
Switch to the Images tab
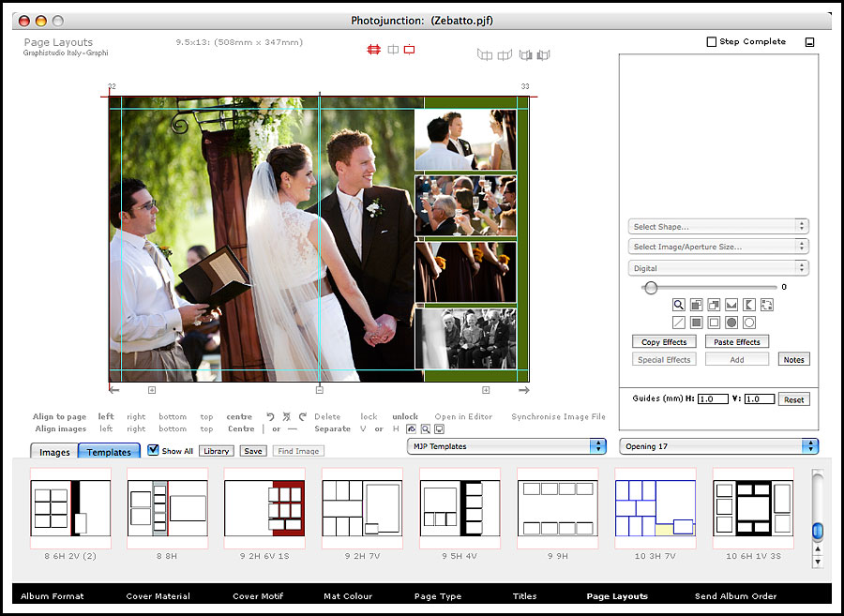pos(54,452)
